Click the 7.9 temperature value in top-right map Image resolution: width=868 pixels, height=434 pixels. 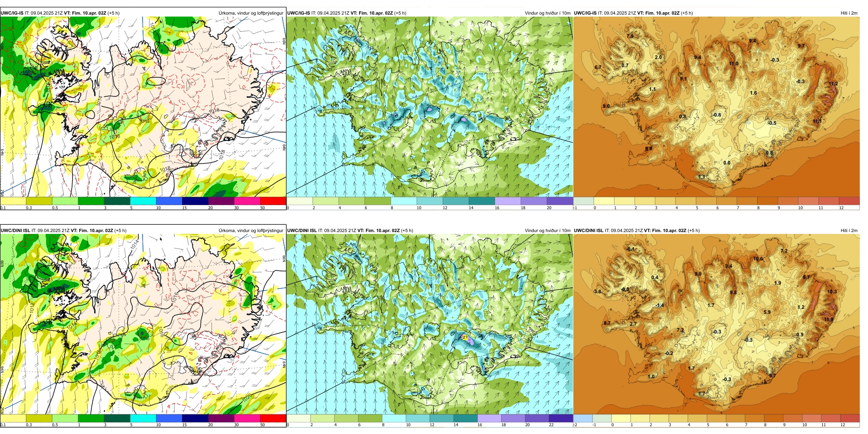coord(630,37)
